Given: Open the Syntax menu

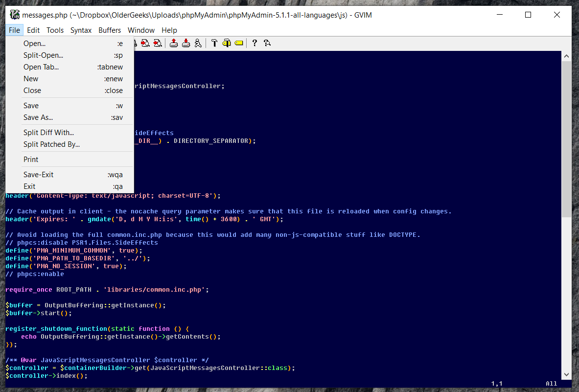Looking at the screenshot, I should tap(80, 30).
